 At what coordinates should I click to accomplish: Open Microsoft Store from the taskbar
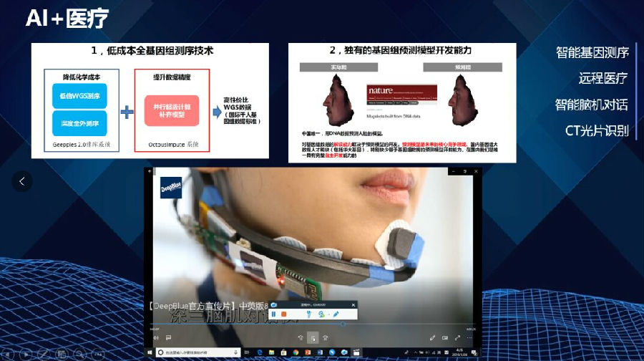[x=283, y=352]
